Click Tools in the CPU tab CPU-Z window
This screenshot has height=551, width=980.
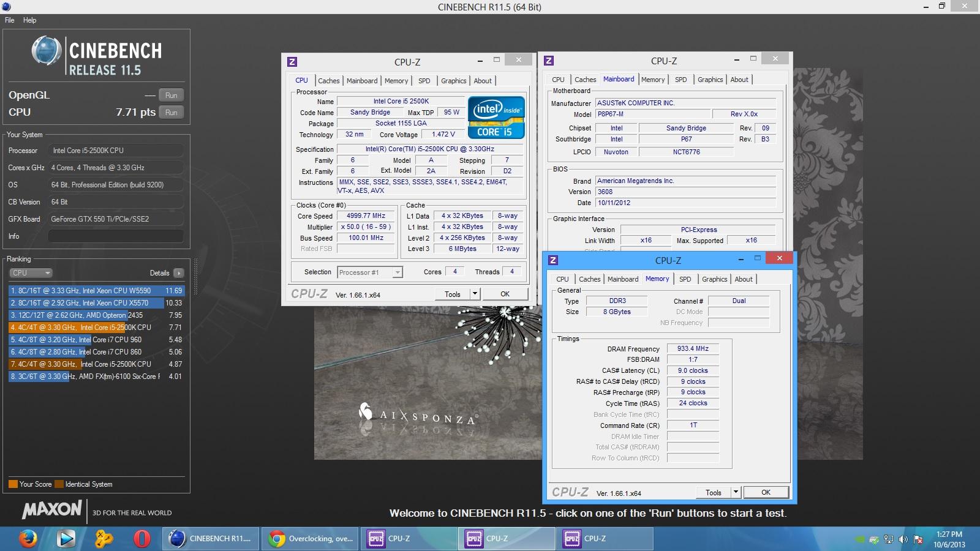pos(453,294)
